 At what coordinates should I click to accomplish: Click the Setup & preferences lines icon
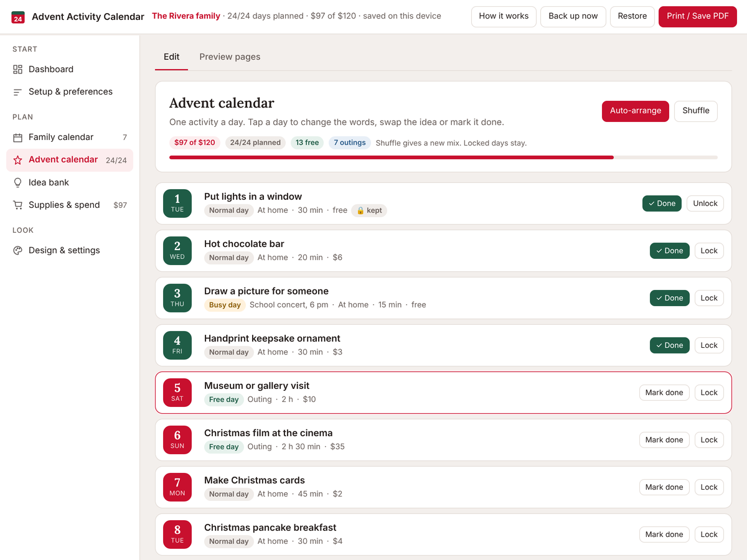tap(17, 91)
